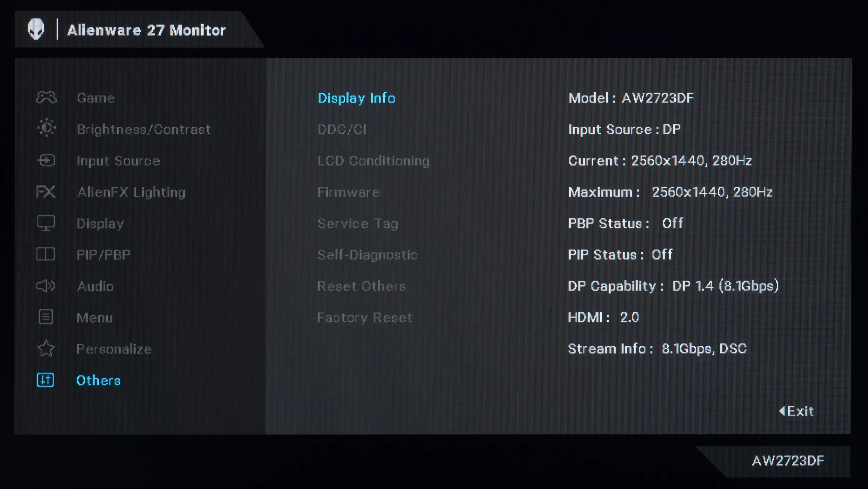Select Factory Reset option
868x489 pixels.
[365, 318]
